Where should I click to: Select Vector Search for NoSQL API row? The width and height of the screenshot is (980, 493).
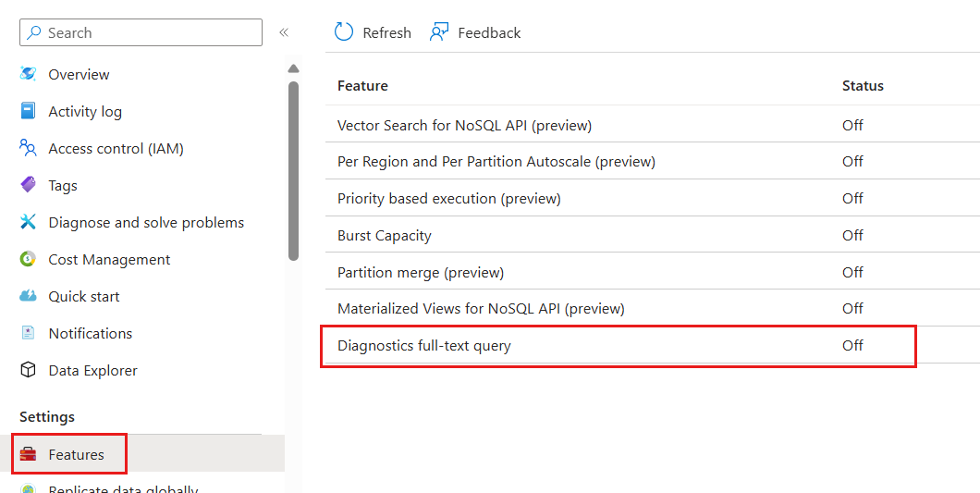tap(464, 125)
